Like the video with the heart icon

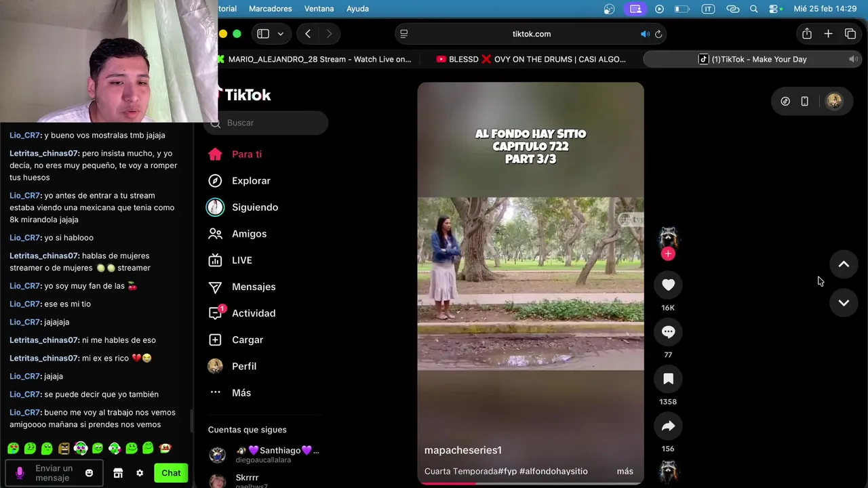coord(668,285)
